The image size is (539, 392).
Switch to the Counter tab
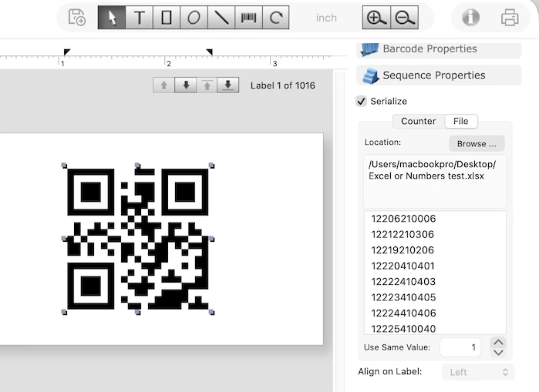point(419,121)
